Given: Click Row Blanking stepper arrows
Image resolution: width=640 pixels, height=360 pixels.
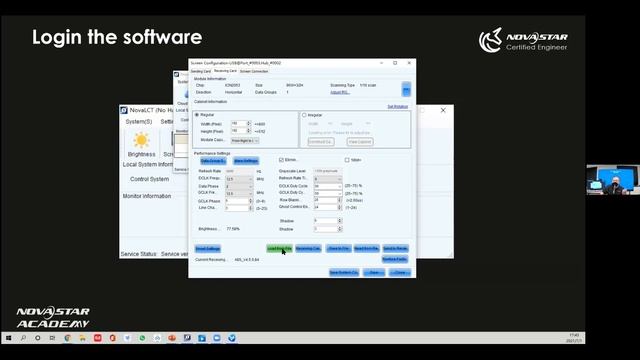Looking at the screenshot, I should (x=339, y=200).
